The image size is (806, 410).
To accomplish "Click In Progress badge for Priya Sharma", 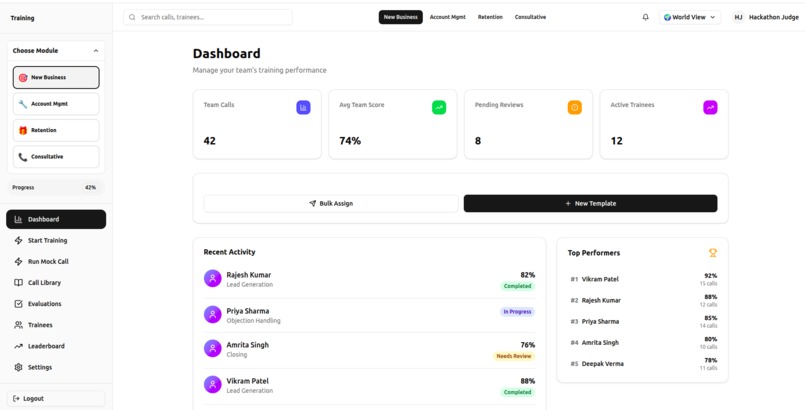I will (x=517, y=312).
